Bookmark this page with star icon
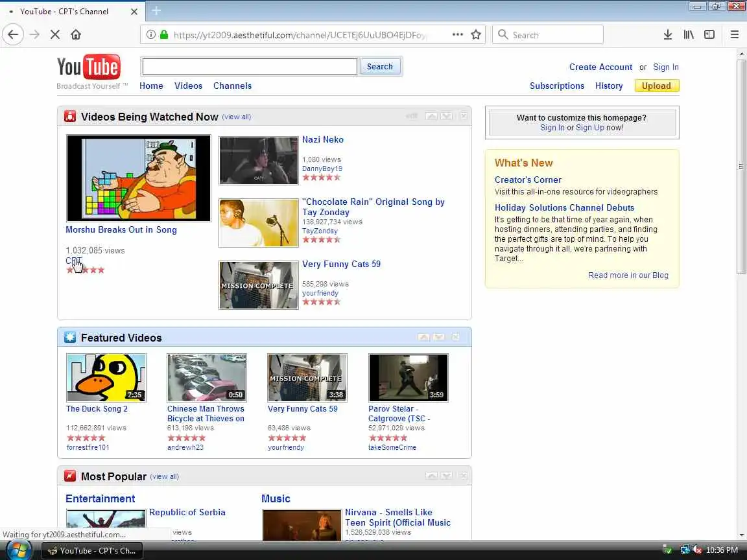The image size is (747, 560). tap(475, 34)
